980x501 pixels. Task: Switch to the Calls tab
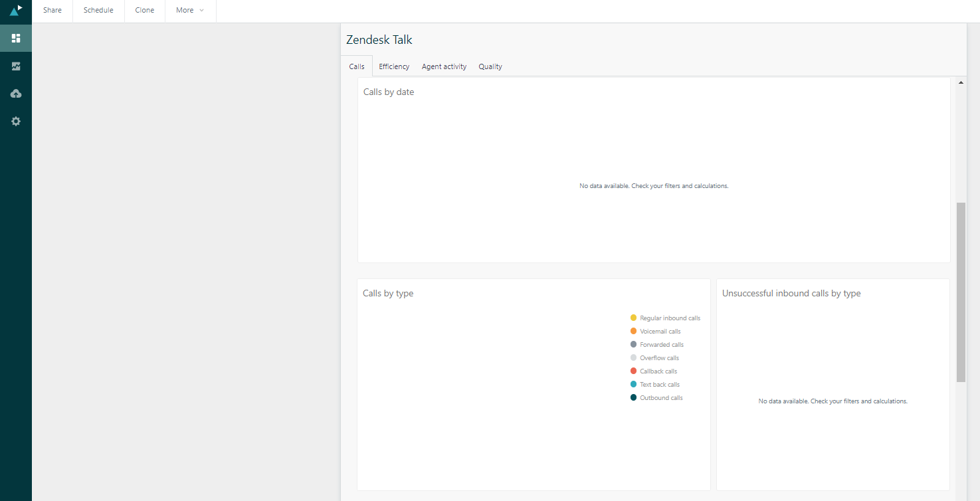357,66
